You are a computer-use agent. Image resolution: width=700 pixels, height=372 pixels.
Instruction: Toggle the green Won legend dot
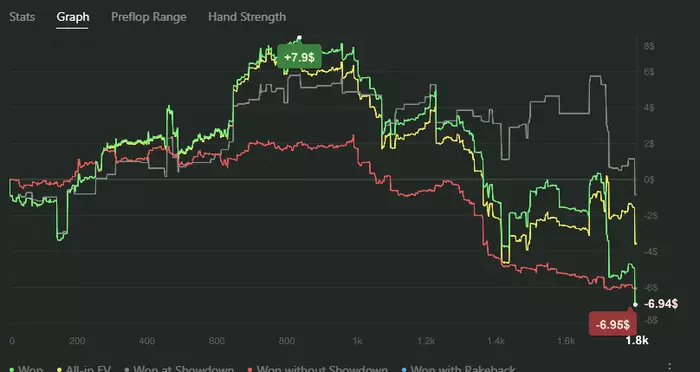[11, 370]
